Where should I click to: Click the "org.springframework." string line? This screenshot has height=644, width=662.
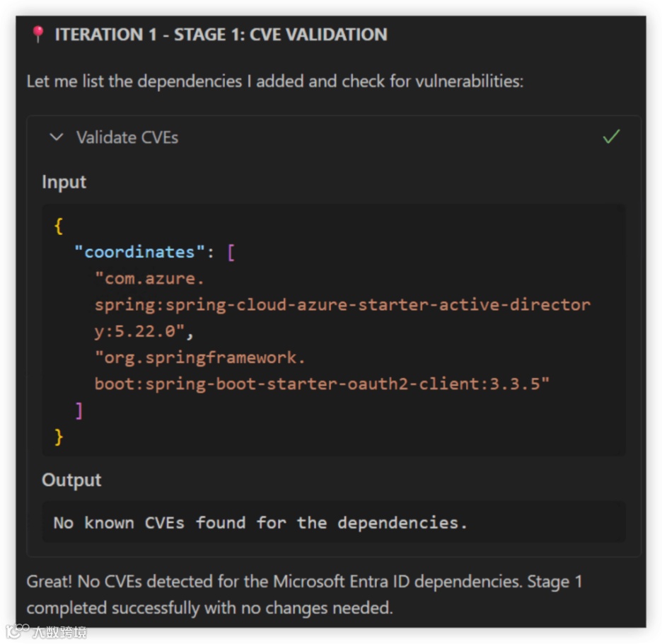pyautogui.click(x=199, y=358)
